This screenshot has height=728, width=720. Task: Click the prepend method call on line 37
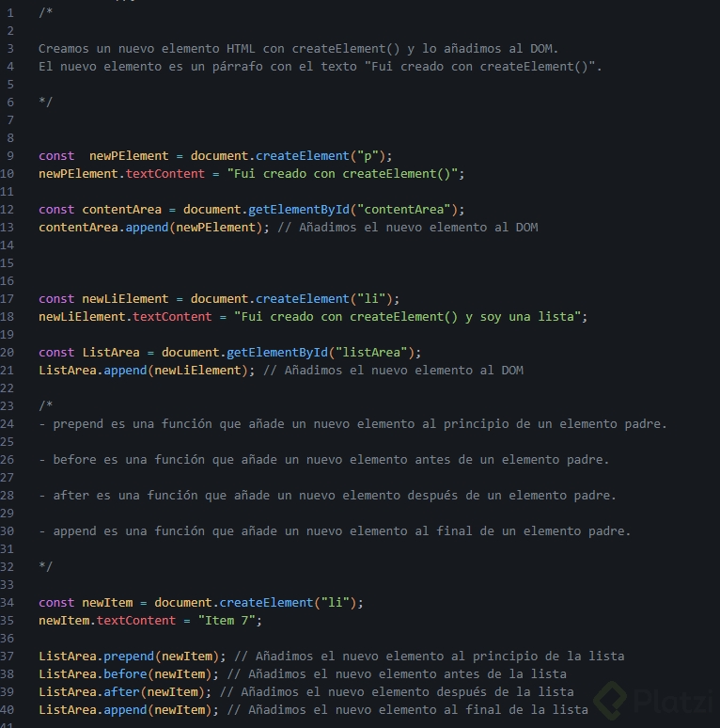tap(129, 657)
